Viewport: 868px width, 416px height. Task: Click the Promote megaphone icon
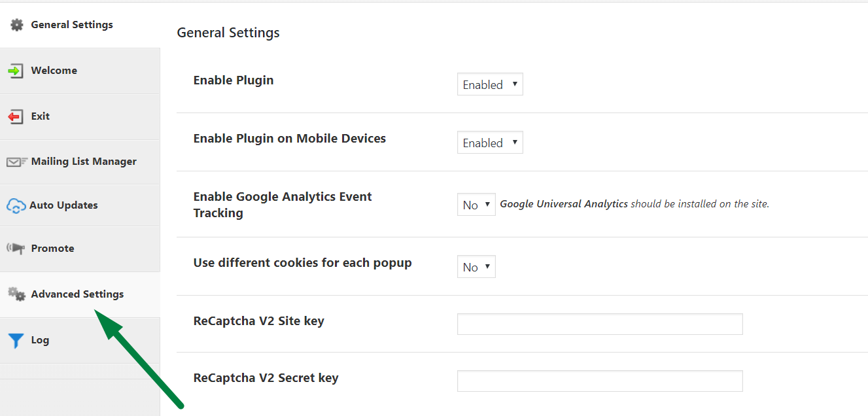click(x=16, y=249)
